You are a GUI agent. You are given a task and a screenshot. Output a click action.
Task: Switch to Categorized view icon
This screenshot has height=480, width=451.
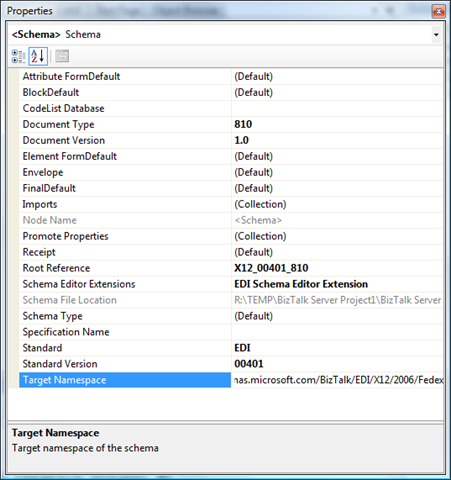(18, 56)
